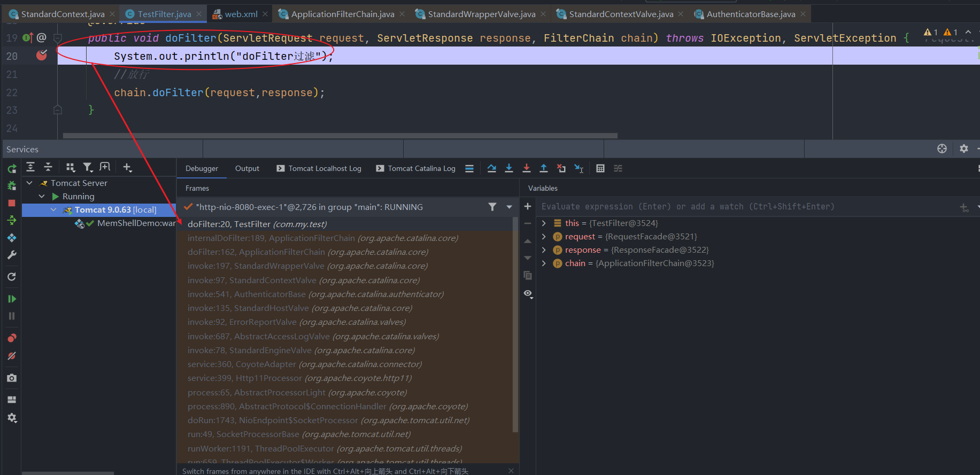
Task: Toggle Mute Breakpoints slashed circle icon
Action: click(x=12, y=356)
